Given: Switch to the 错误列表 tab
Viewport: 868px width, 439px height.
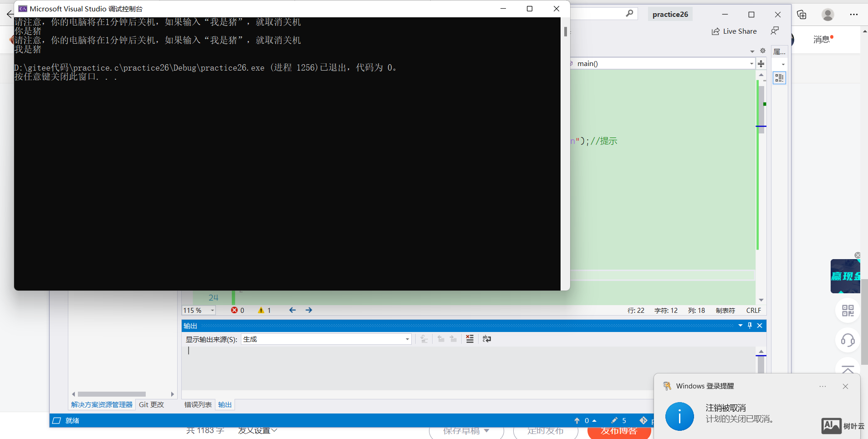Looking at the screenshot, I should (198, 405).
